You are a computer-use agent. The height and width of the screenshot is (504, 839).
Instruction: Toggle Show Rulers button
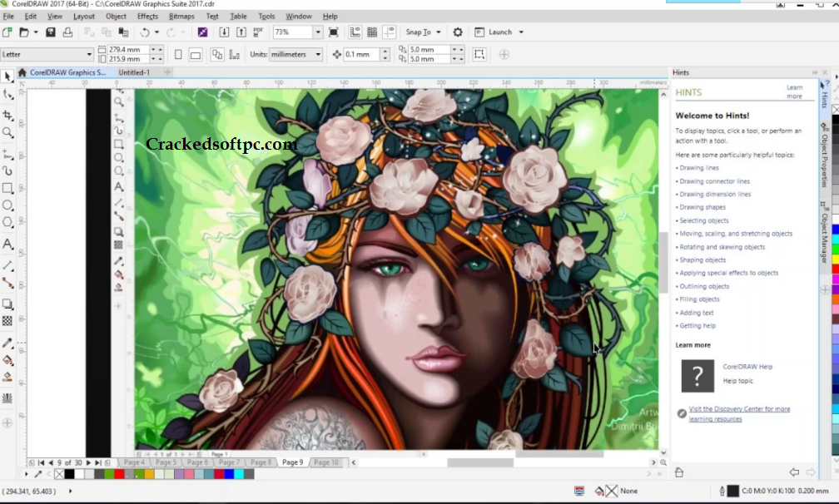coord(355,32)
